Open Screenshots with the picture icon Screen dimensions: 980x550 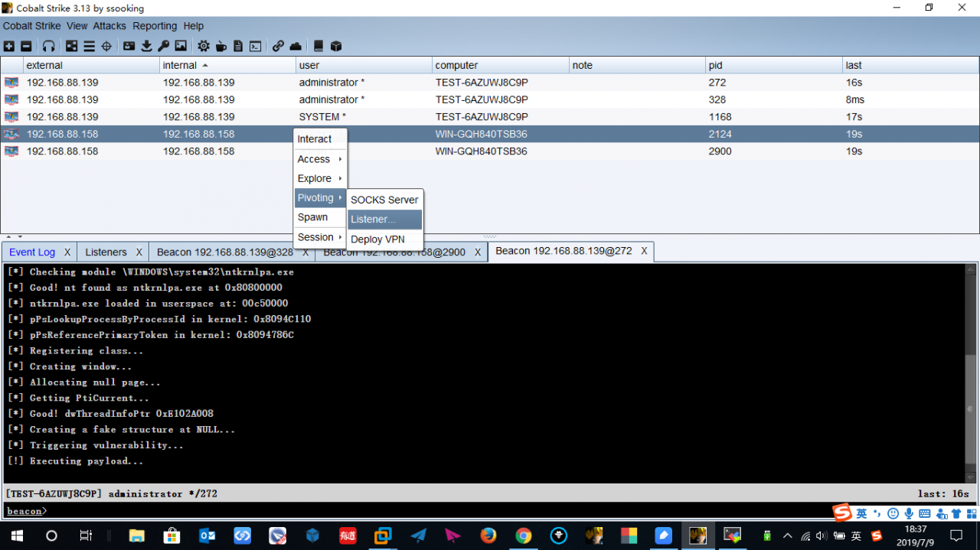181,46
